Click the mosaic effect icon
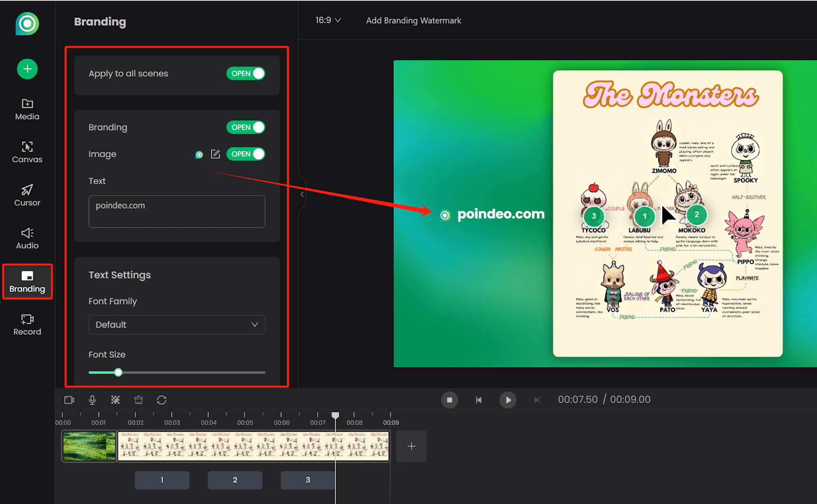Image resolution: width=817 pixels, height=504 pixels. pos(115,400)
